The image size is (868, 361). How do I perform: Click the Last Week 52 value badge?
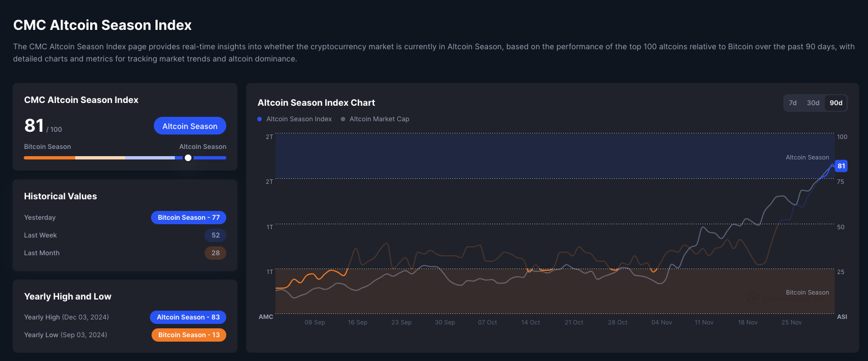tap(215, 235)
